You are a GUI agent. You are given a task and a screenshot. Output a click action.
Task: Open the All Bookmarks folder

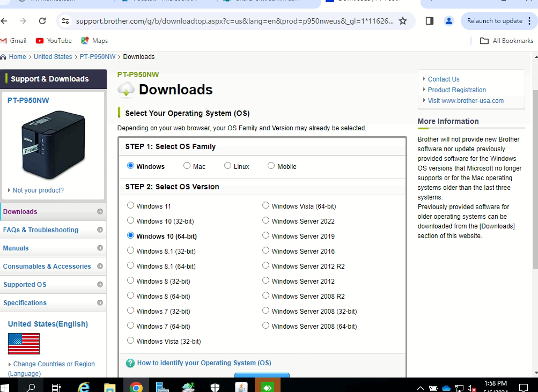(x=506, y=40)
